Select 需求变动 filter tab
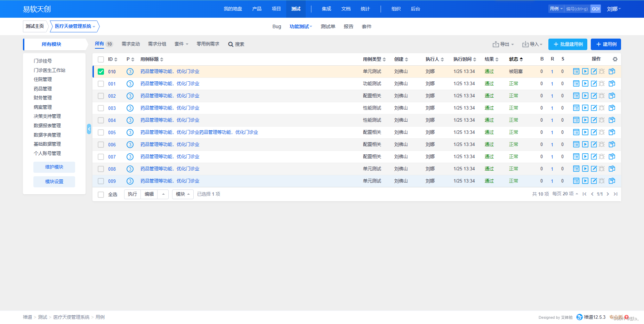 pyautogui.click(x=131, y=44)
